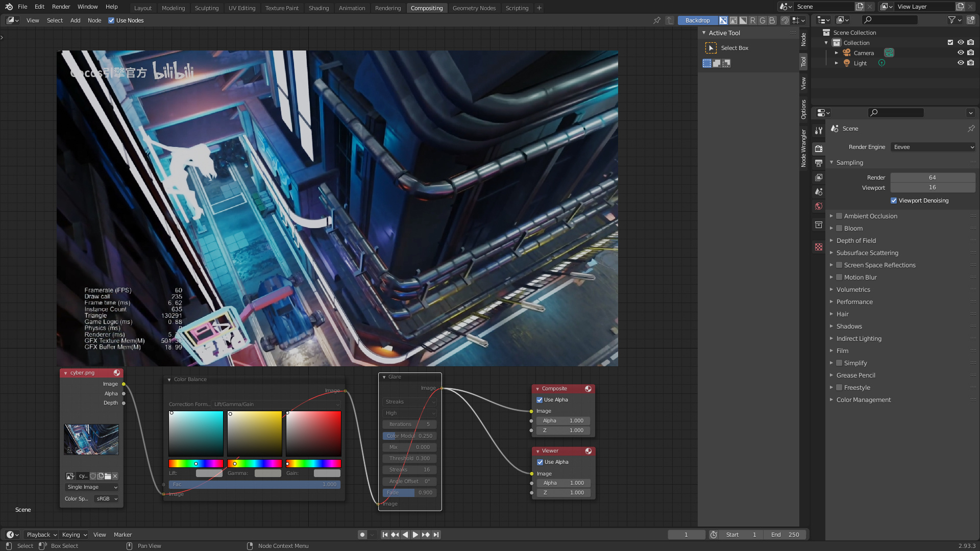Screen dimensions: 980x551
Task: Enable the Bloom checkbox
Action: click(839, 229)
